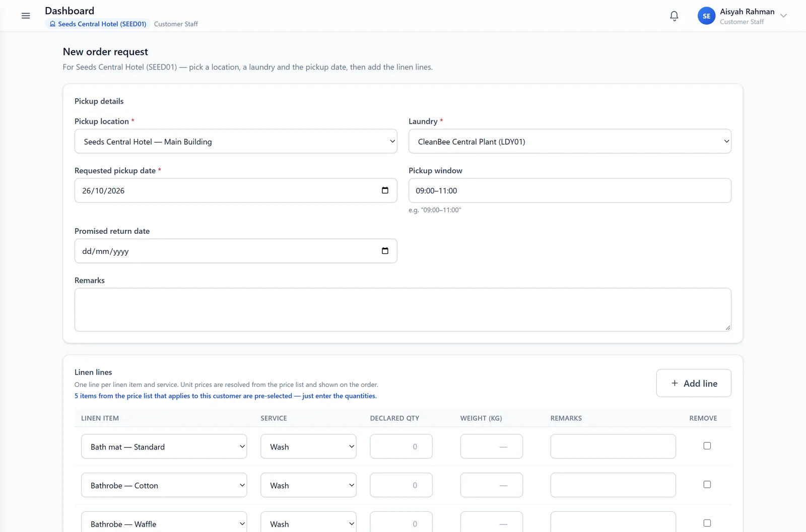The height and width of the screenshot is (532, 806).
Task: Tick remove checkbox for Bathrobe — Cotton
Action: point(707,485)
